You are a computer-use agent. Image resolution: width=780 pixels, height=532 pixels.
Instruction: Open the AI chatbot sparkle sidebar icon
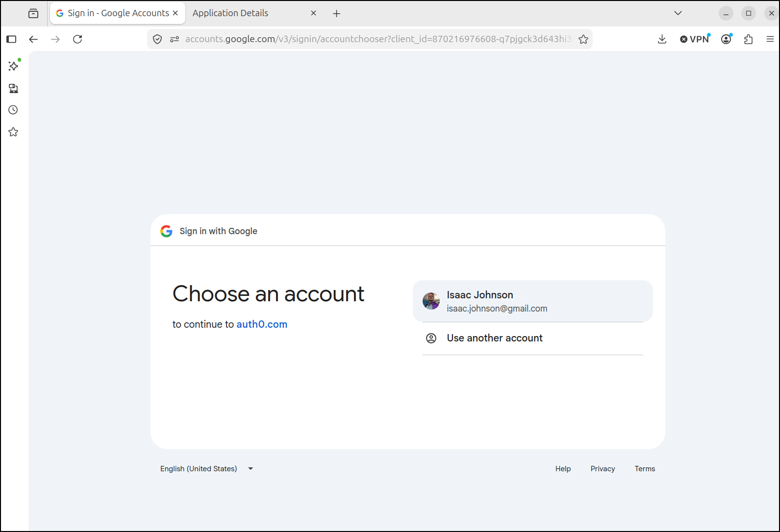(x=14, y=66)
